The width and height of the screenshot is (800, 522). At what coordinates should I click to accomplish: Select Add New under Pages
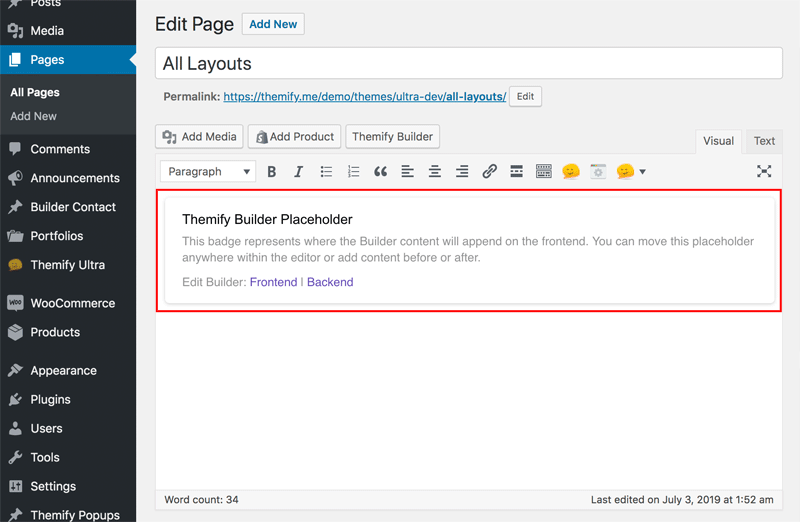pyautogui.click(x=33, y=116)
